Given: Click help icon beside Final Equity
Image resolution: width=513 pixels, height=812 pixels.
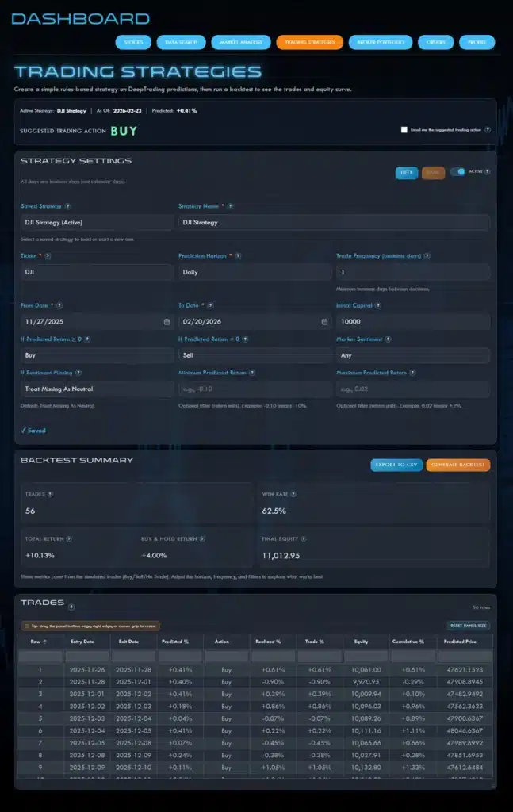Looking at the screenshot, I should 304,539.
